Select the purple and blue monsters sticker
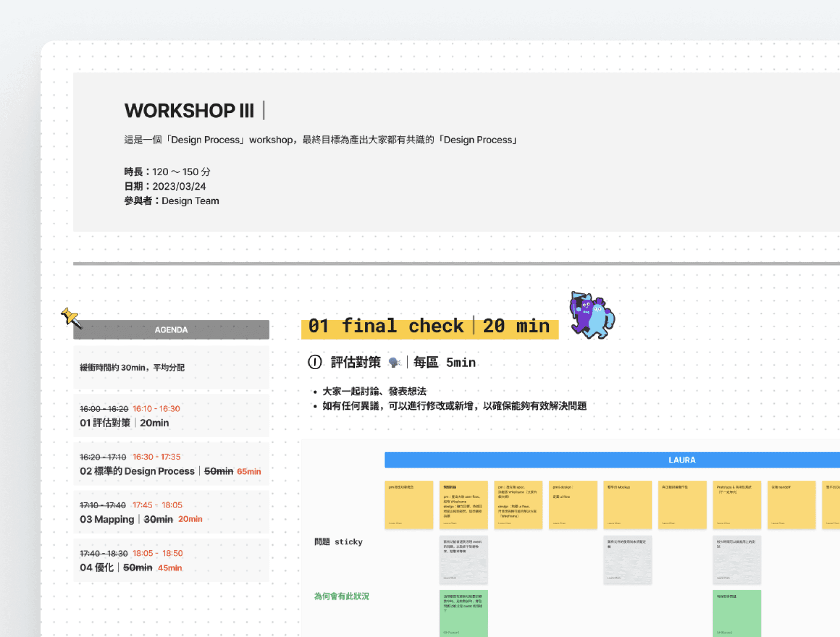The height and width of the screenshot is (637, 840). pyautogui.click(x=592, y=315)
